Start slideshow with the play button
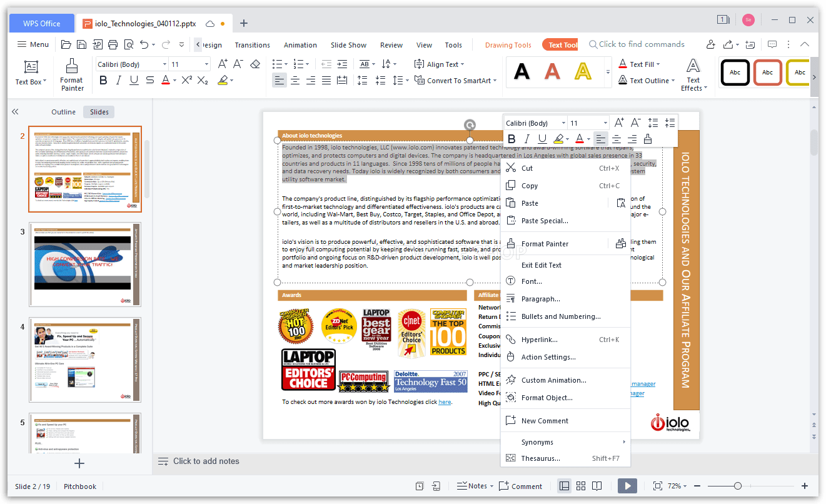 627,486
